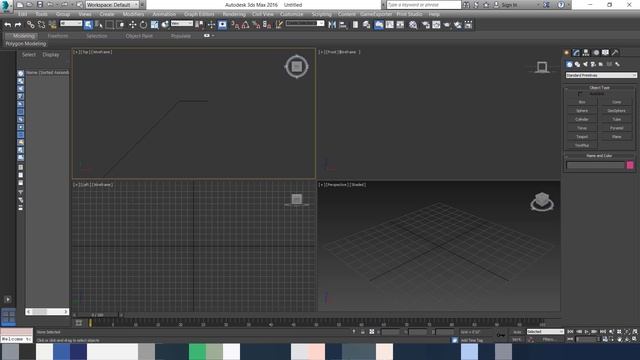
Task: Toggle the selection lock icon in status bar
Action: tap(362, 332)
